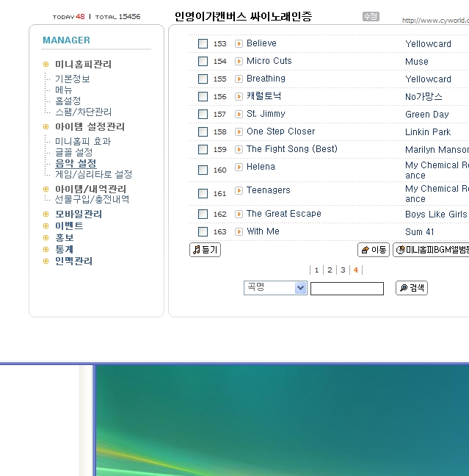Go to page 3 of song list
The width and height of the screenshot is (469, 476).
click(x=343, y=270)
